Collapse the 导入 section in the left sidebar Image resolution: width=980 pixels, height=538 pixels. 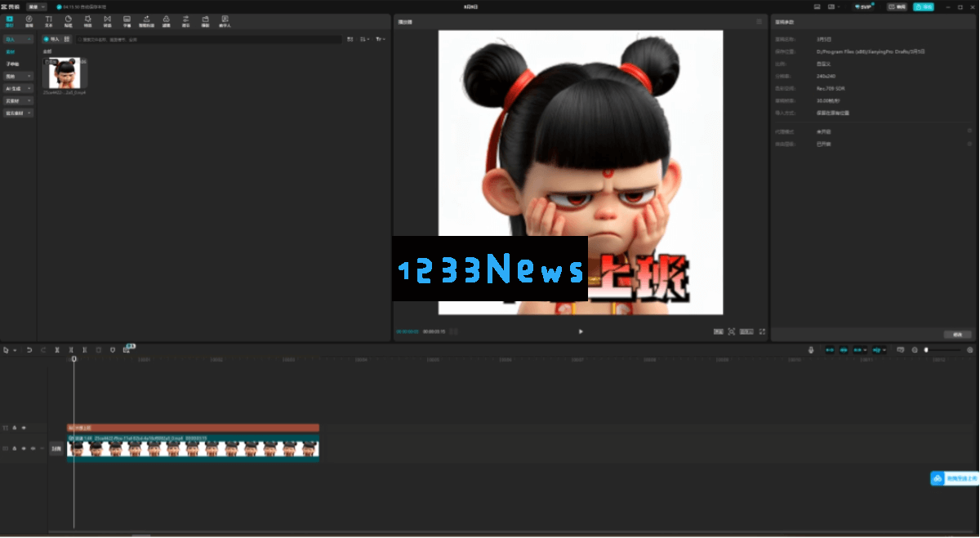click(x=18, y=39)
